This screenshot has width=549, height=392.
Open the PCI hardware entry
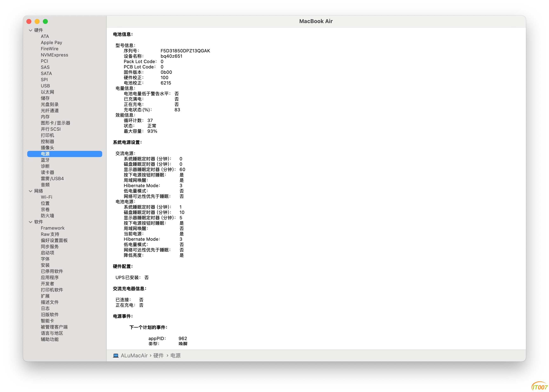tap(44, 61)
